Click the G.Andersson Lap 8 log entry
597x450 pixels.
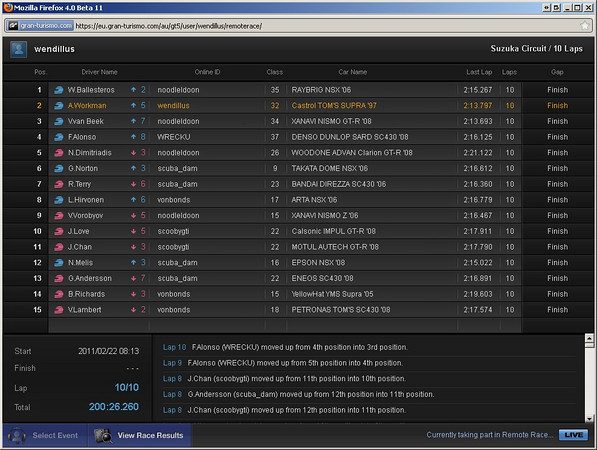[298, 394]
